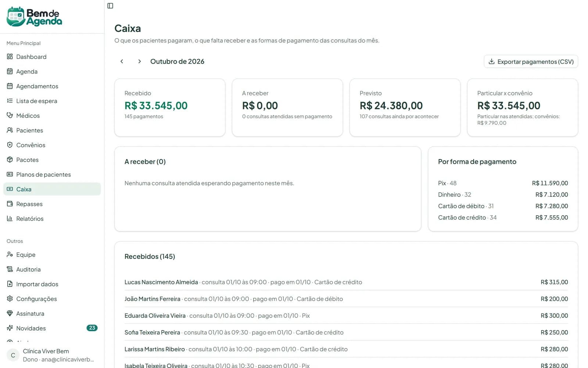Click the Equipe users icon
Viewport: 588px width, 368px height.
10,255
